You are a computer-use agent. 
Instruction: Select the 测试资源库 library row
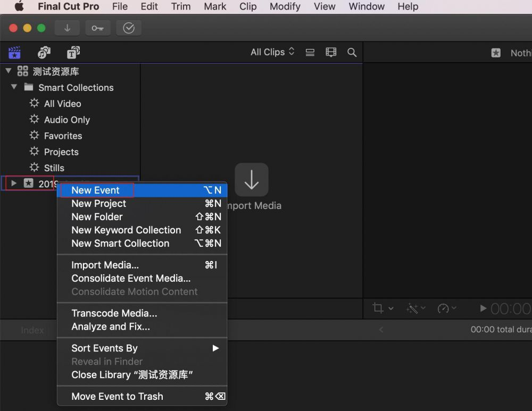(70, 71)
